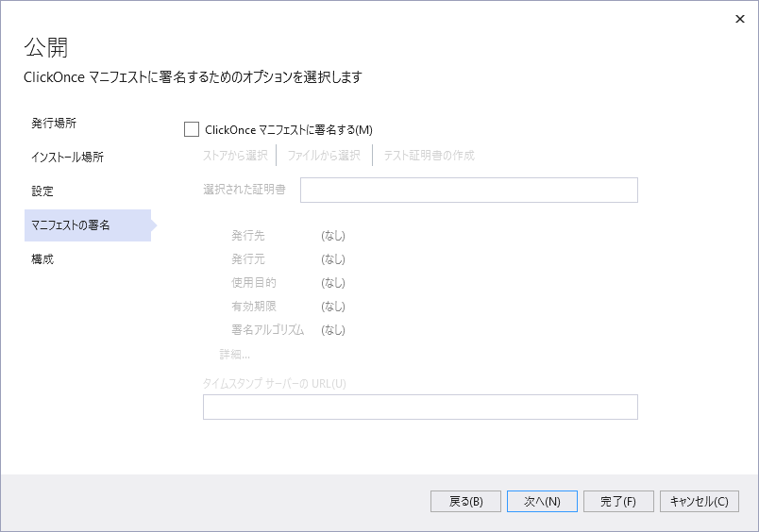Click the 署名アルゴリズム label
This screenshot has height=532, width=759.
pyautogui.click(x=267, y=329)
